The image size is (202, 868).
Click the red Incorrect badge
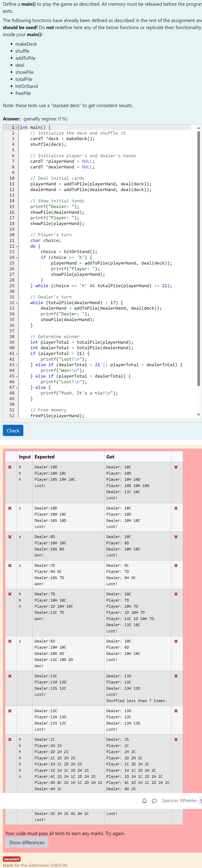click(x=12, y=859)
